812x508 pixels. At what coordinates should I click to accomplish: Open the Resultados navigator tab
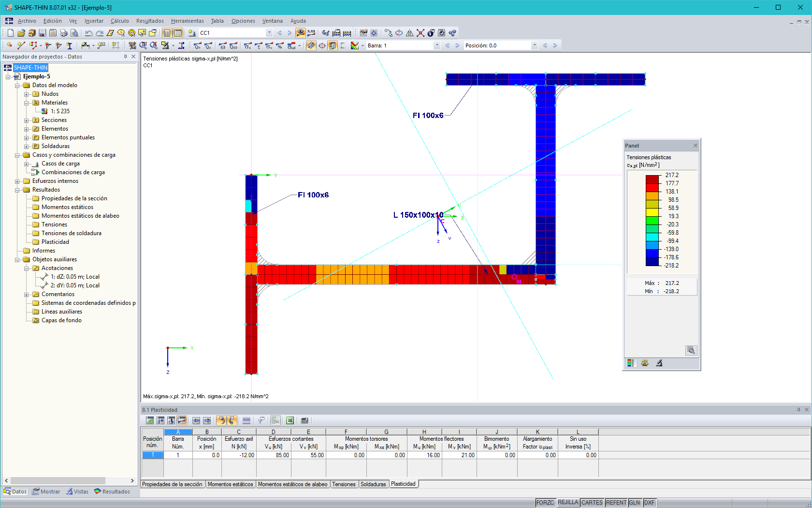[x=112, y=492]
